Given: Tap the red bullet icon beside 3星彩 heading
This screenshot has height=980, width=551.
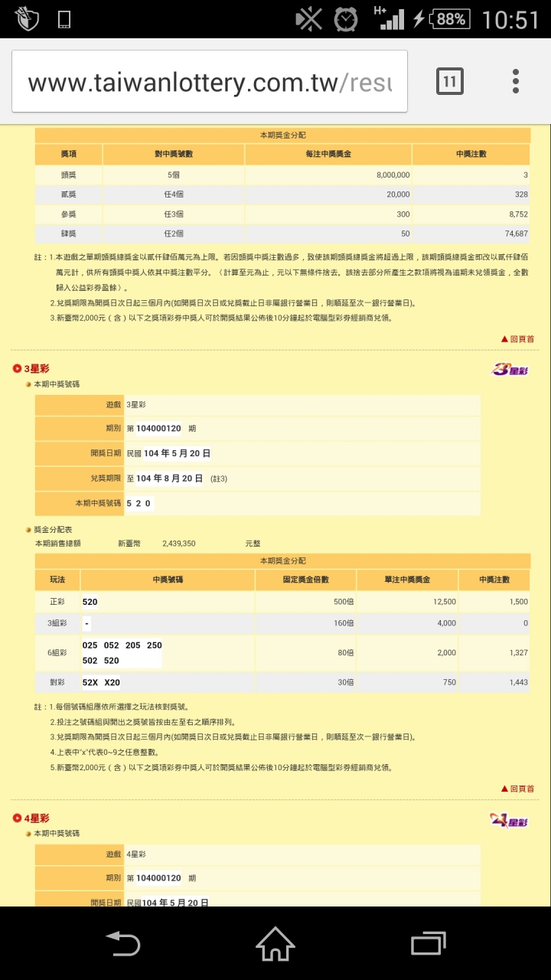Looking at the screenshot, I should [17, 369].
